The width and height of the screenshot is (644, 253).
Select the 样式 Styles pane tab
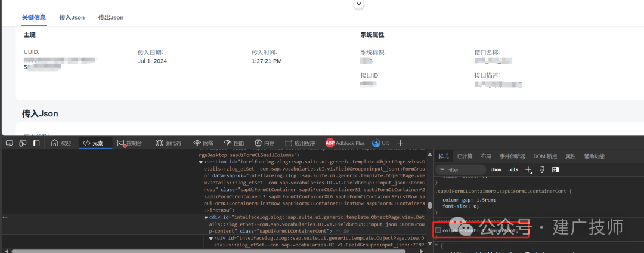[x=444, y=156]
